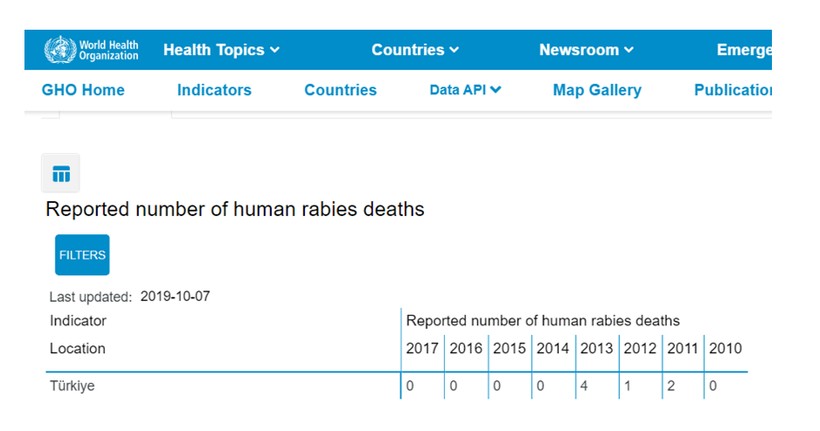Open the Map Gallery link

597,90
